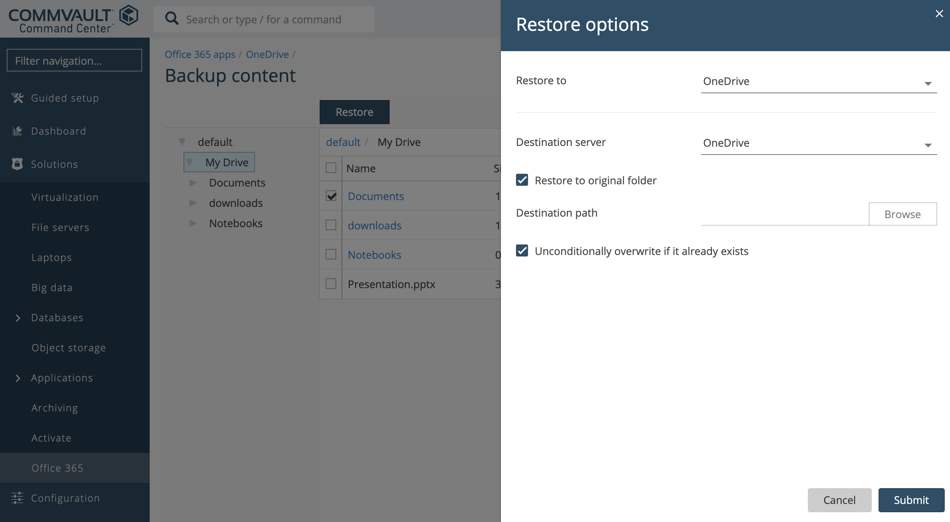Open the Dashboard chart icon
This screenshot has width=950, height=522.
point(18,131)
